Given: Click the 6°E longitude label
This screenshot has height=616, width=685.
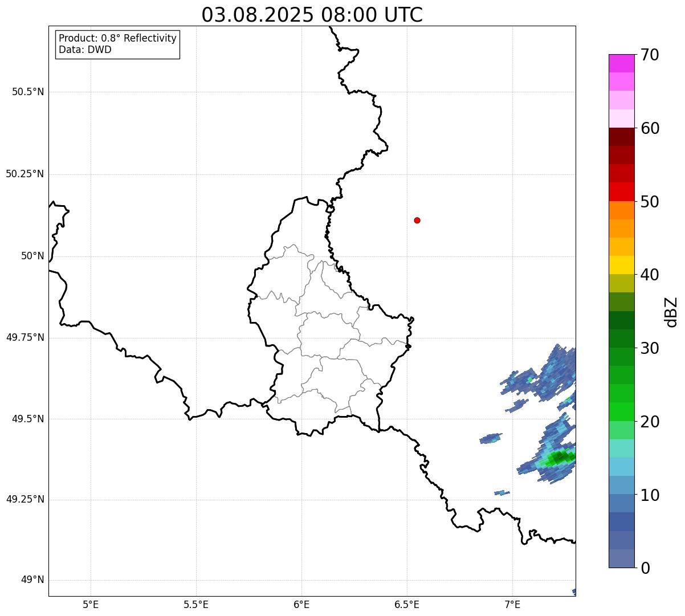Looking at the screenshot, I should (301, 604).
